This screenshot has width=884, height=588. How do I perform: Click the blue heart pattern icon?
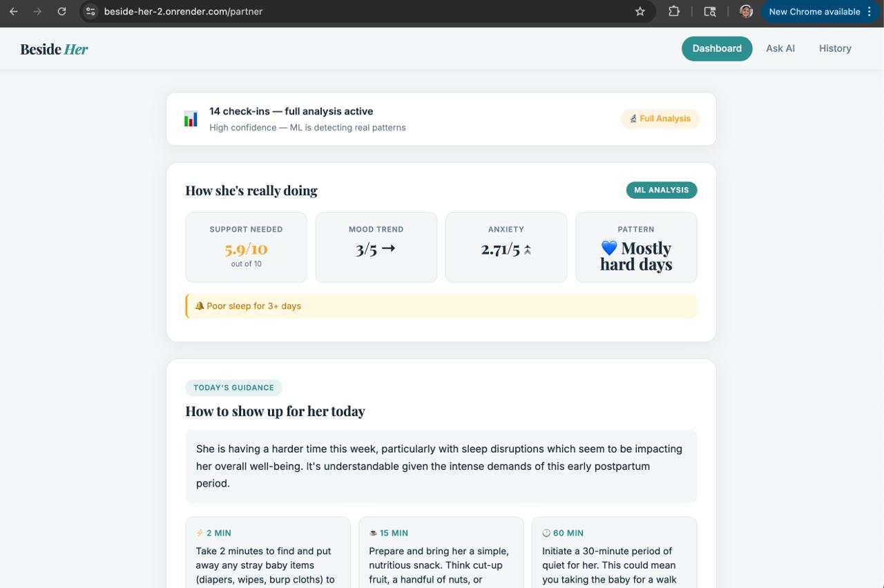coord(609,248)
